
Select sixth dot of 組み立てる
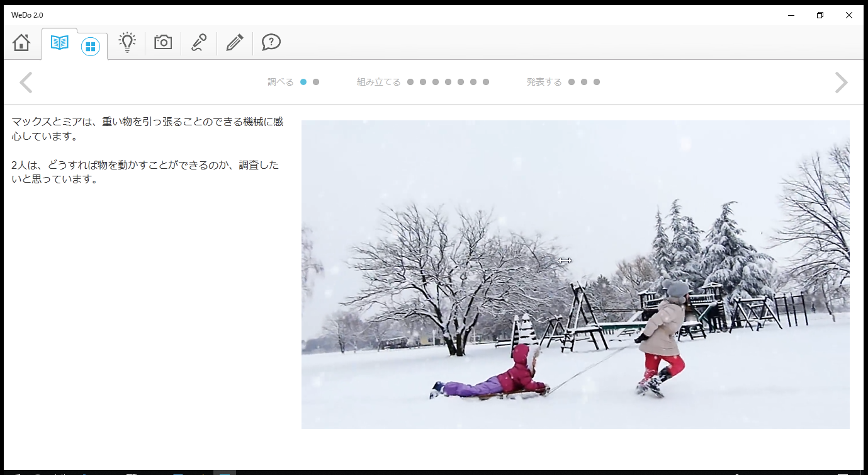[473, 82]
